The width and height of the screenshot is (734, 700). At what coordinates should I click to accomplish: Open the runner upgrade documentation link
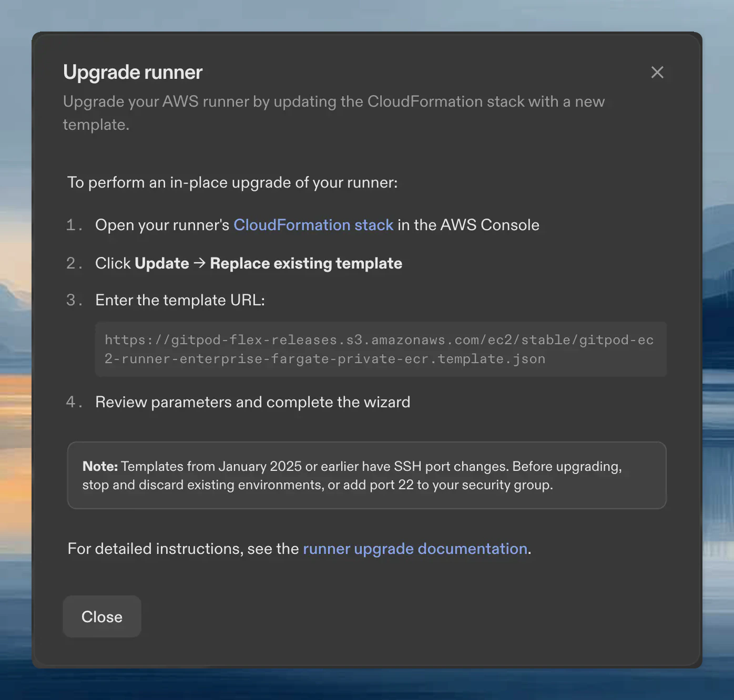(x=415, y=548)
